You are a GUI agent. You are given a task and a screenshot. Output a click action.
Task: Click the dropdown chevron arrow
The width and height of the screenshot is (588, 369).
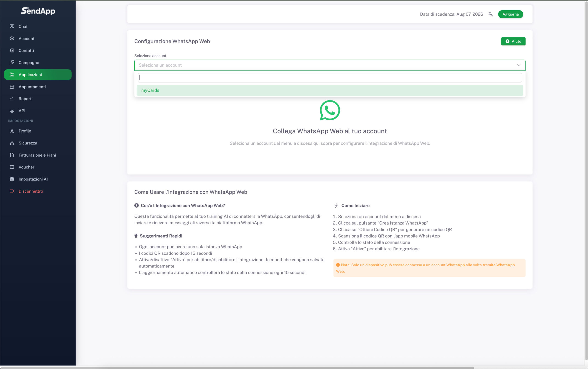pyautogui.click(x=519, y=65)
